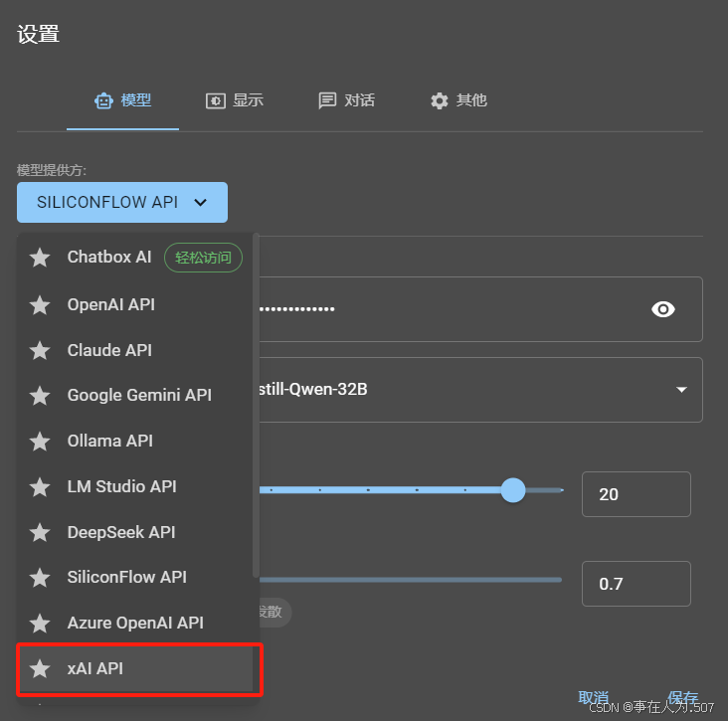Image resolution: width=728 pixels, height=721 pixels.
Task: Choose Azure OpenAI API provider
Action: pyautogui.click(x=135, y=623)
